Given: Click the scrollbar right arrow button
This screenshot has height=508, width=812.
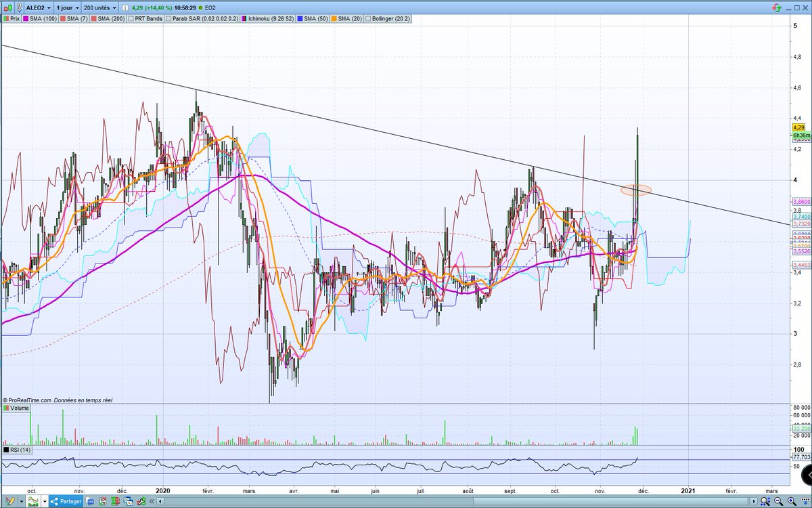Looking at the screenshot, I should pos(754,501).
